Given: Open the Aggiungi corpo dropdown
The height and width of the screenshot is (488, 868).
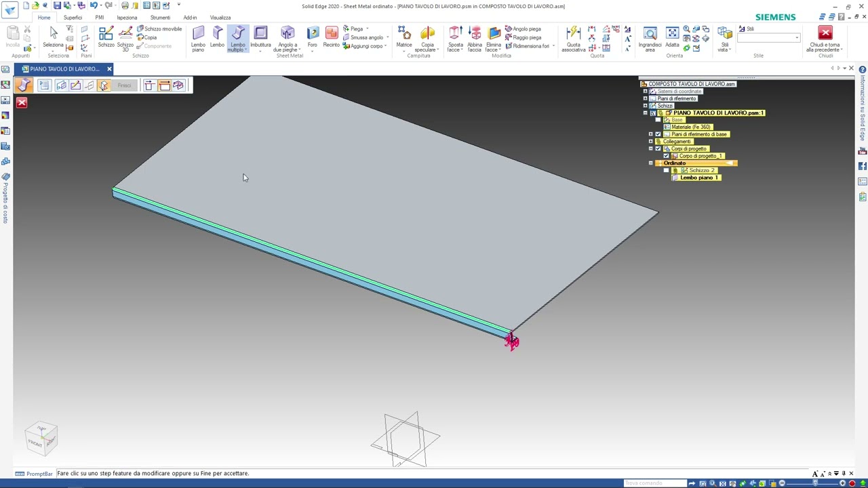Looking at the screenshot, I should [387, 46].
